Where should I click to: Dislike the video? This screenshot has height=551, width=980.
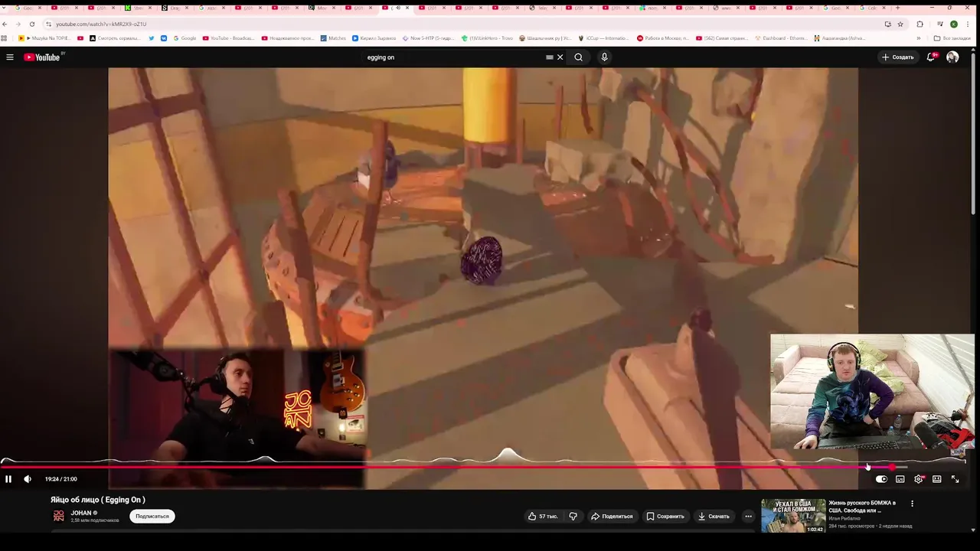point(573,517)
